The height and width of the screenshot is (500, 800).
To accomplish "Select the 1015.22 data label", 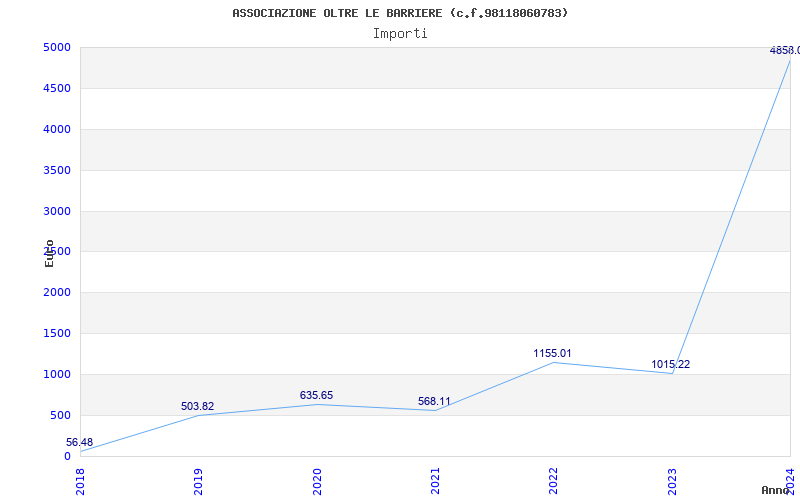I will [x=670, y=364].
